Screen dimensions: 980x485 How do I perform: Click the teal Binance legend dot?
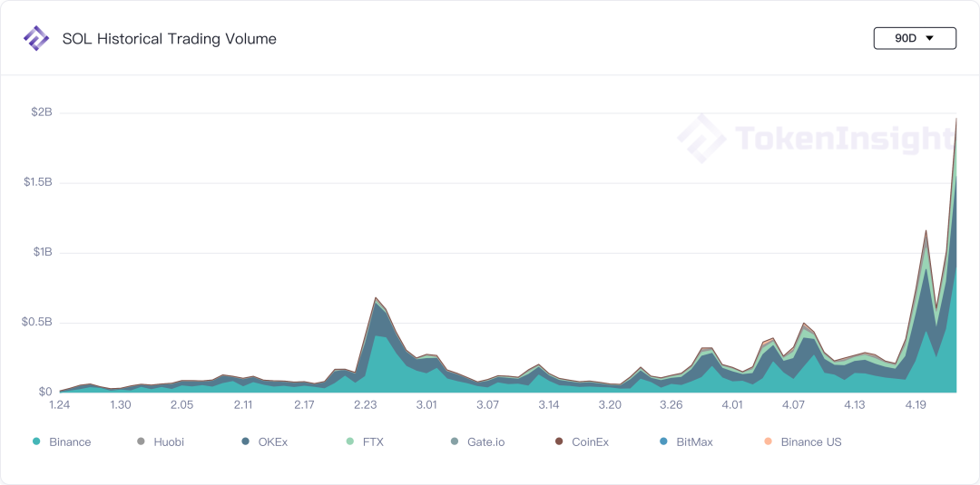36,441
